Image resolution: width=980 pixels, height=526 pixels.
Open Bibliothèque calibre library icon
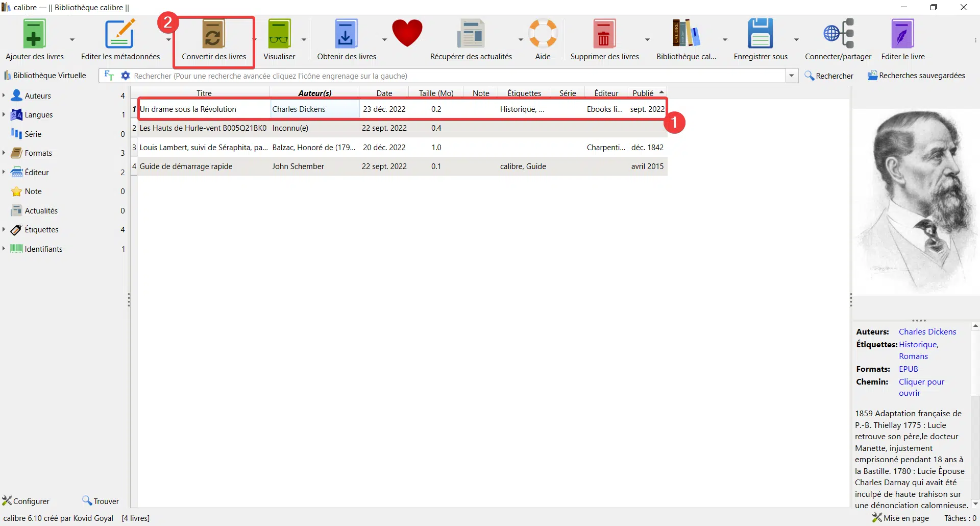pos(686,34)
